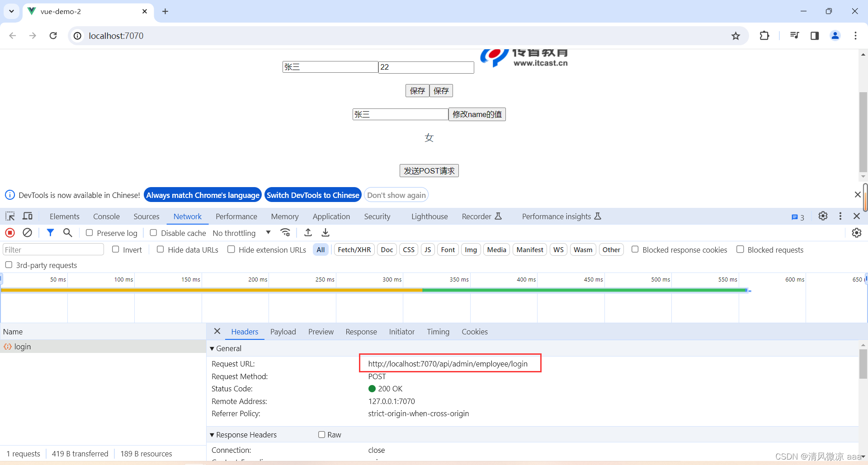Bookmark this page with star icon
Viewport: 868px width, 465px height.
736,36
